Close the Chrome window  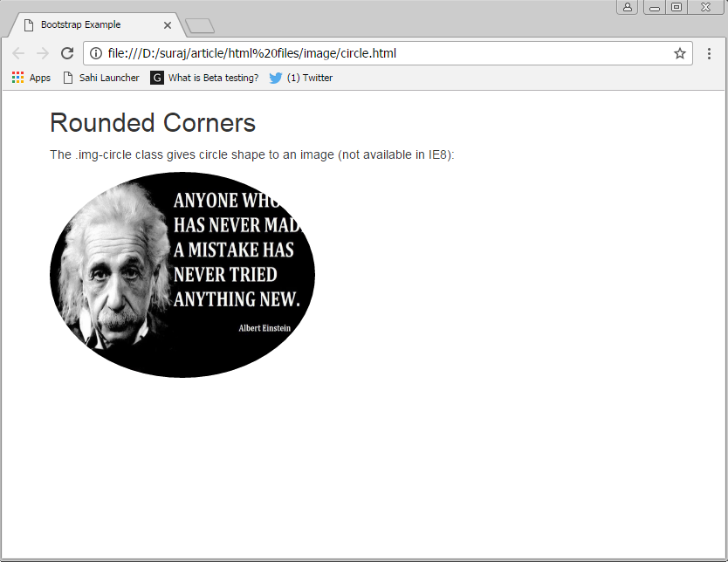(x=705, y=7)
